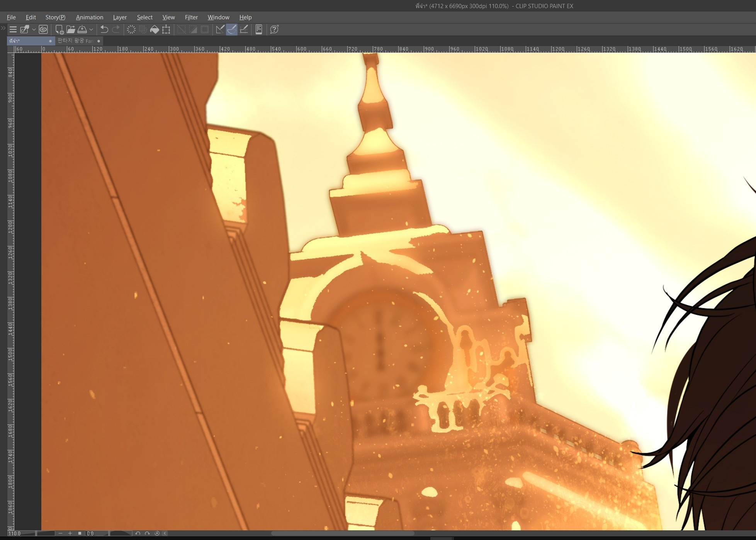The width and height of the screenshot is (756, 540).
Task: Toggle the Show selection border icon
Action: (x=205, y=29)
